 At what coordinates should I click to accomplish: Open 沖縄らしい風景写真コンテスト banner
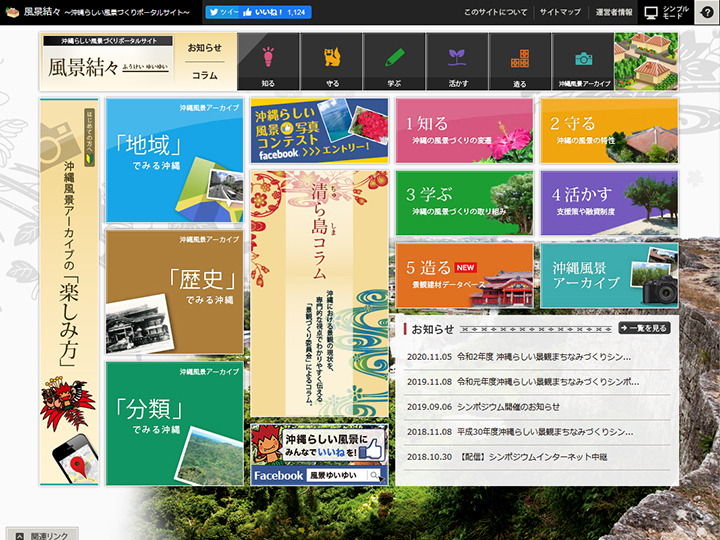(x=319, y=131)
